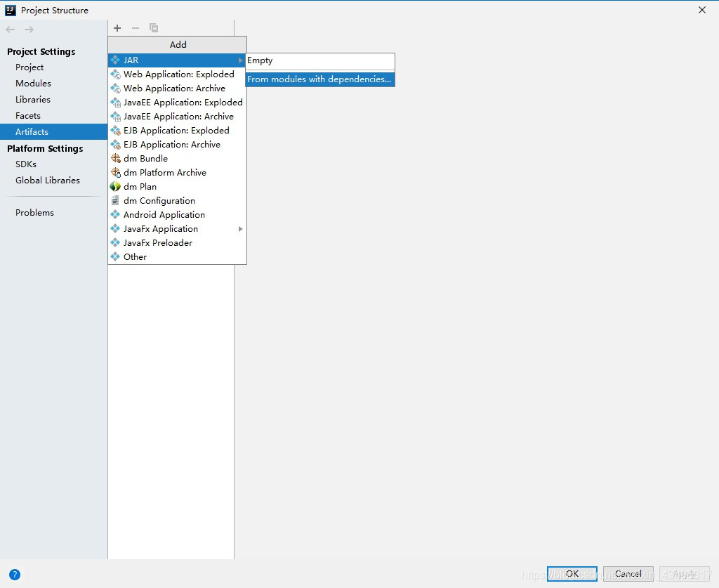Choose EJB Application: Exploded menu entry

[x=177, y=131]
